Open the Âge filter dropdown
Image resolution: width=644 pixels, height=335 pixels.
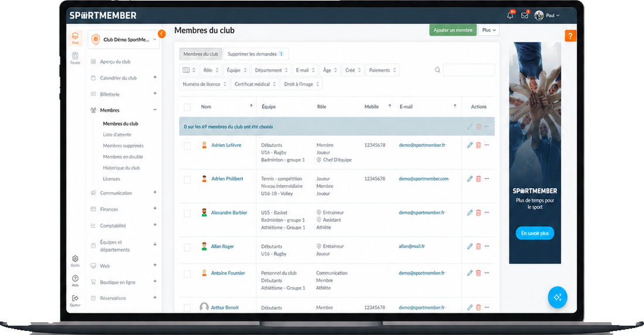click(x=330, y=70)
